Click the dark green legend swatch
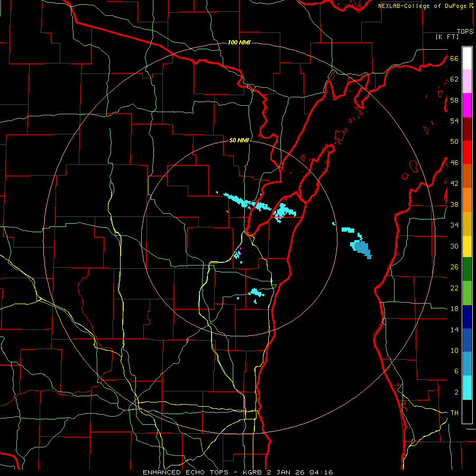Screen dimensions: 476x476 tap(467, 269)
